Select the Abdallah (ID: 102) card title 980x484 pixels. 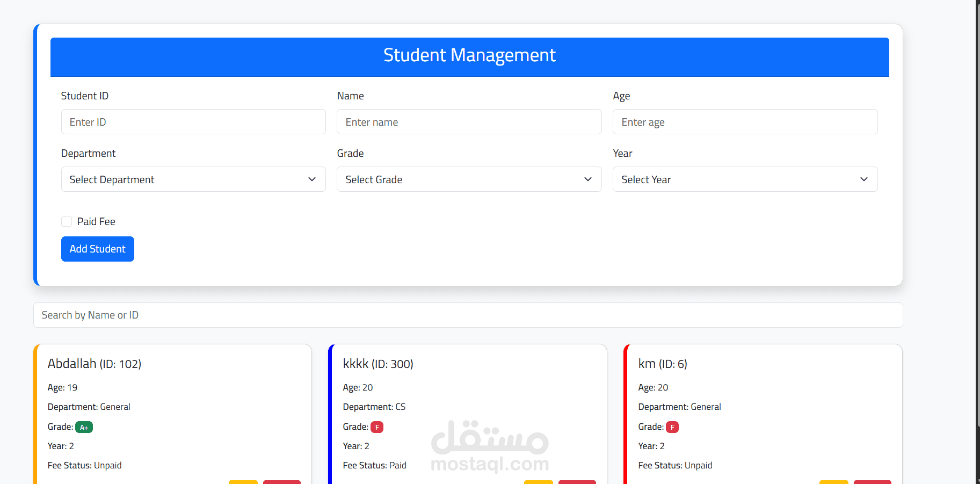[x=95, y=364]
